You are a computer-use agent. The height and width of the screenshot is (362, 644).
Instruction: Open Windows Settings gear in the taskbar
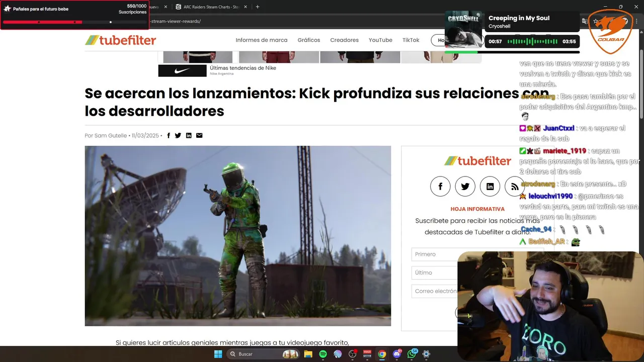426,354
